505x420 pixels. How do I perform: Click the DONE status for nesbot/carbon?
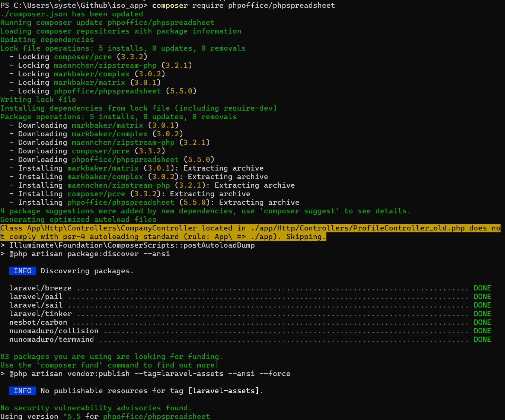click(482, 322)
